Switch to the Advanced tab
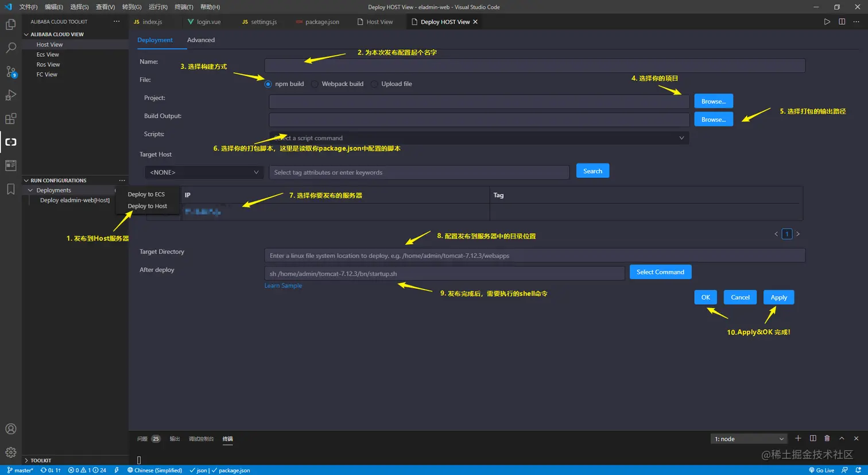This screenshot has height=475, width=868. (201, 40)
